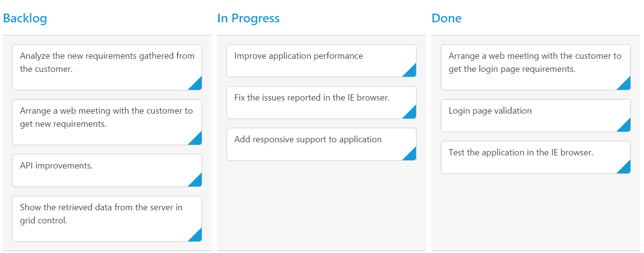The width and height of the screenshot is (644, 253).
Task: Select the Done column header
Action: click(447, 18)
